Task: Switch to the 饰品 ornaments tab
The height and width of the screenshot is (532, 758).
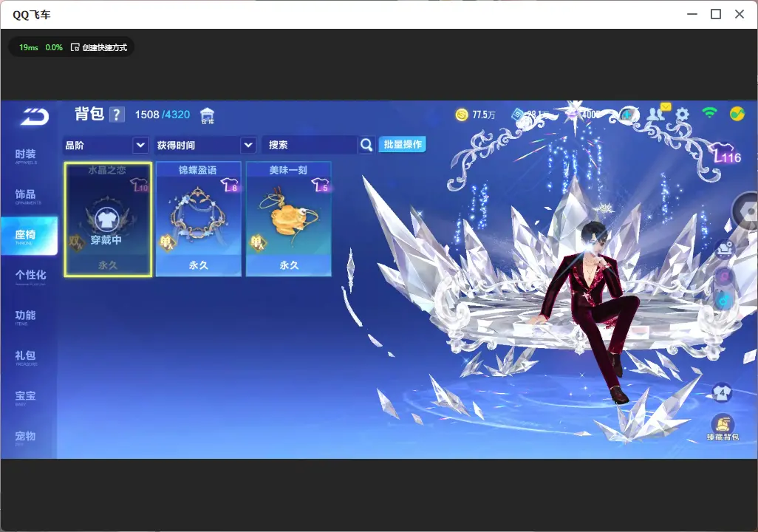Action: coord(29,196)
